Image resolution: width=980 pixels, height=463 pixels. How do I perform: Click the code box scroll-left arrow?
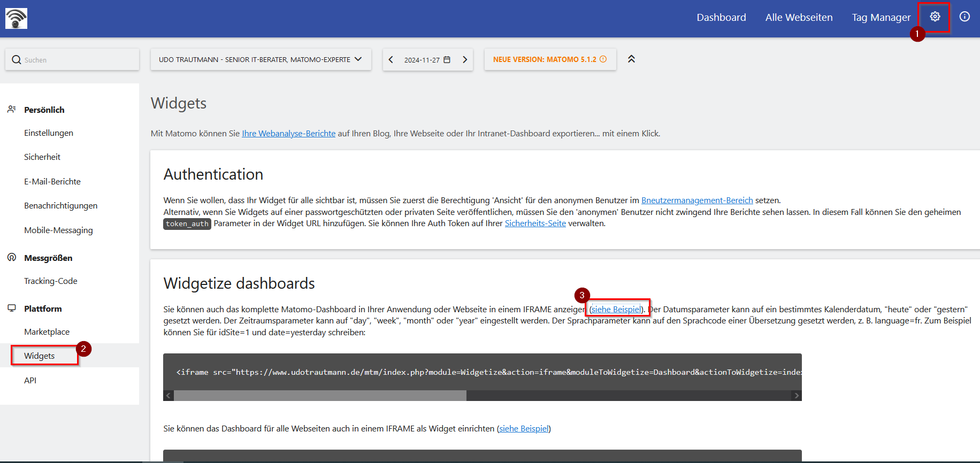pyautogui.click(x=169, y=396)
